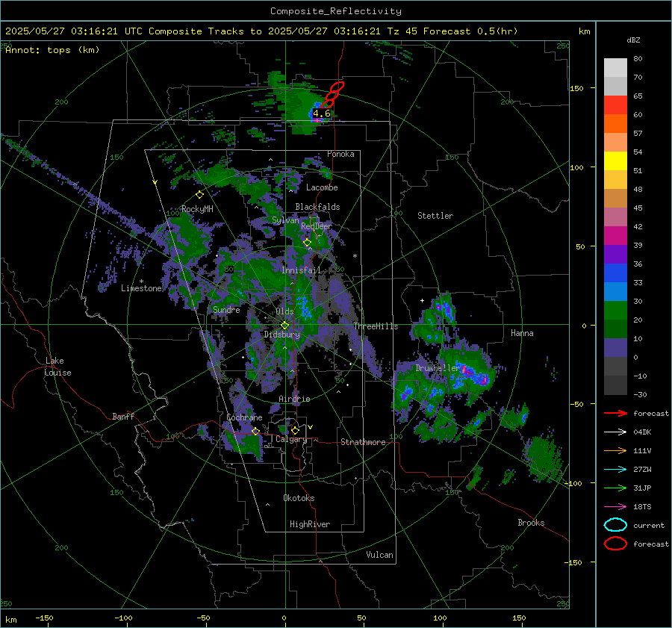The width and height of the screenshot is (672, 628).
Task: Click the yellow swatch between 54 and 51 dBZ
Action: point(615,161)
